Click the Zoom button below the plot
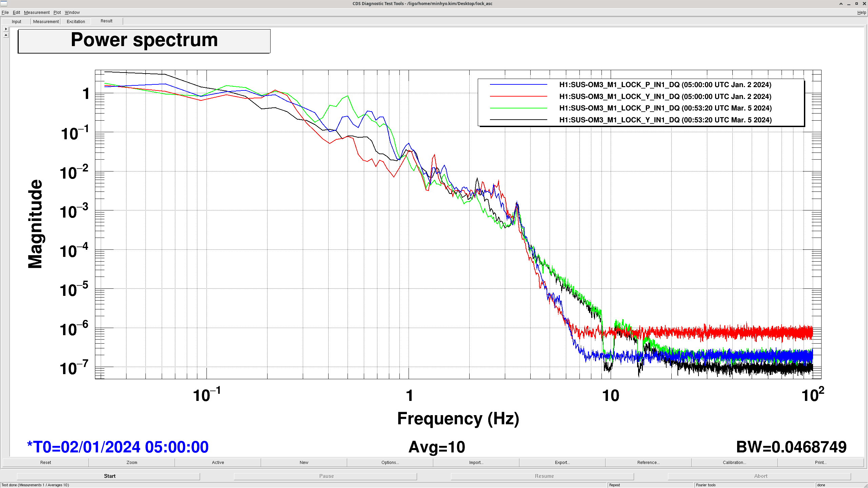The height and width of the screenshot is (488, 868). point(132,462)
